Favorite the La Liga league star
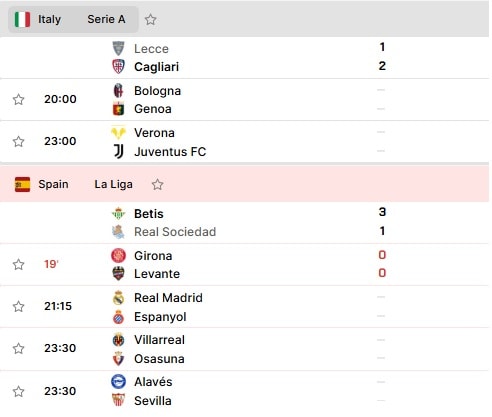Image resolution: width=492 pixels, height=417 pixels. (x=157, y=184)
